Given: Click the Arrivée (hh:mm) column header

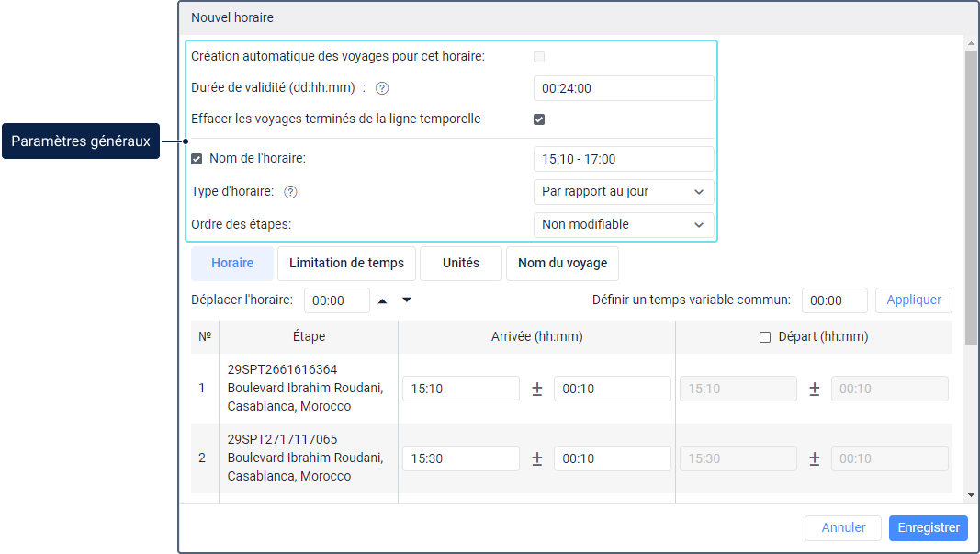Looking at the screenshot, I should 537,336.
